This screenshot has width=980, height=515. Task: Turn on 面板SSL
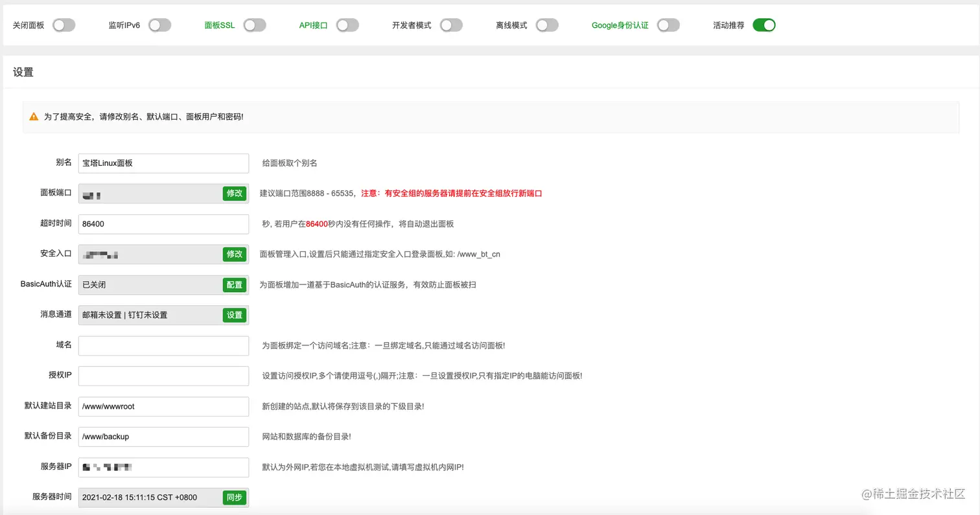[x=255, y=23]
